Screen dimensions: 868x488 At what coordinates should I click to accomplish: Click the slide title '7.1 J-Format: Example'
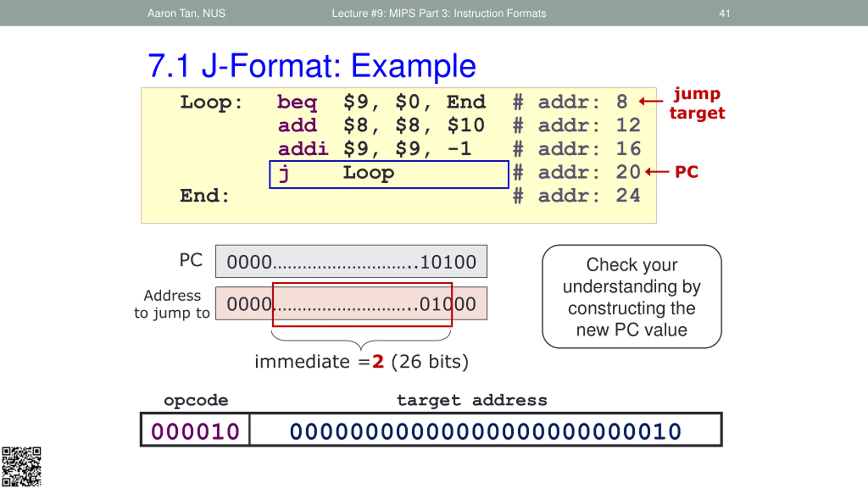pos(312,66)
